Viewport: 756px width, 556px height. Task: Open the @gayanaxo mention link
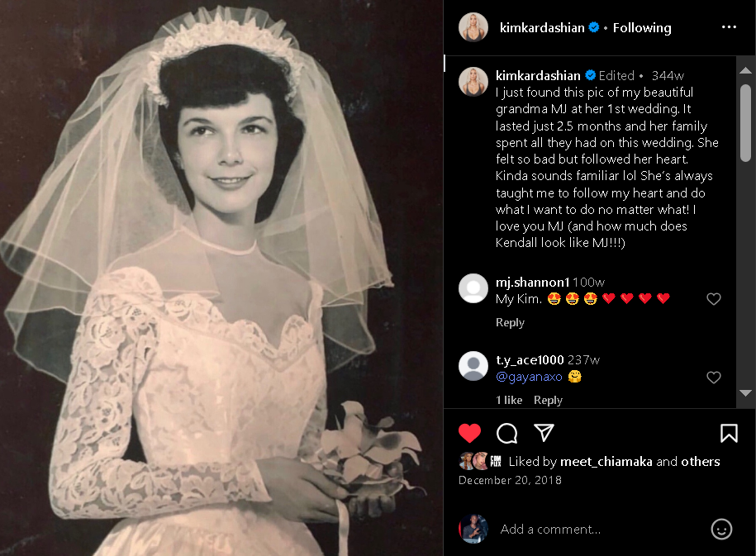529,377
